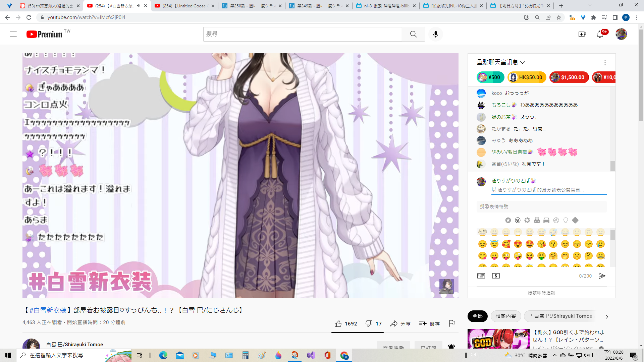Report the video with flag icon

coord(452,323)
